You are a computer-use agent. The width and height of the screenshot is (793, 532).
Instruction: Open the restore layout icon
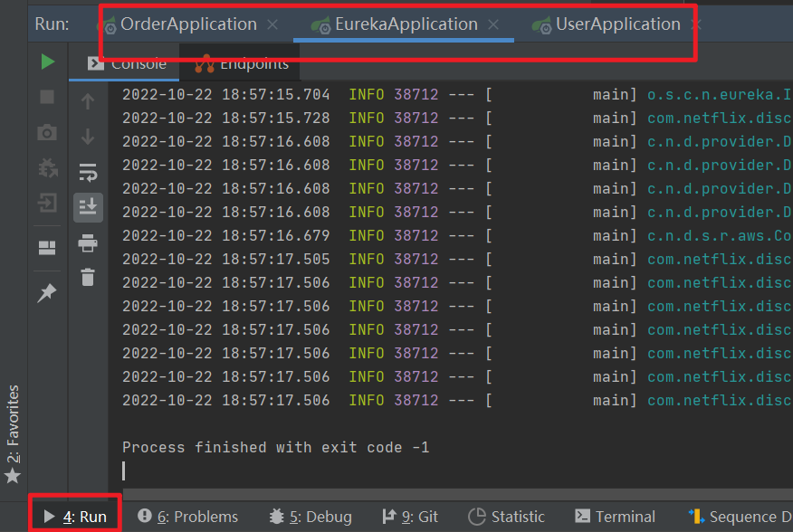[47, 248]
